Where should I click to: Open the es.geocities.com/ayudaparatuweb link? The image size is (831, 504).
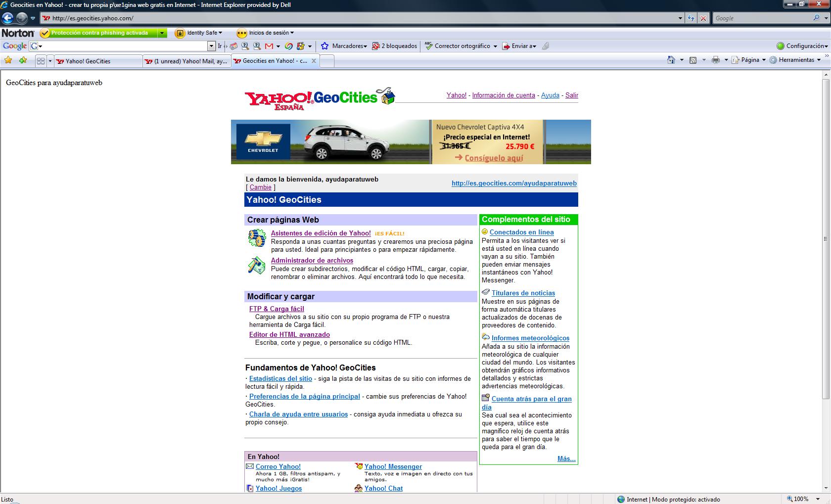(x=514, y=183)
